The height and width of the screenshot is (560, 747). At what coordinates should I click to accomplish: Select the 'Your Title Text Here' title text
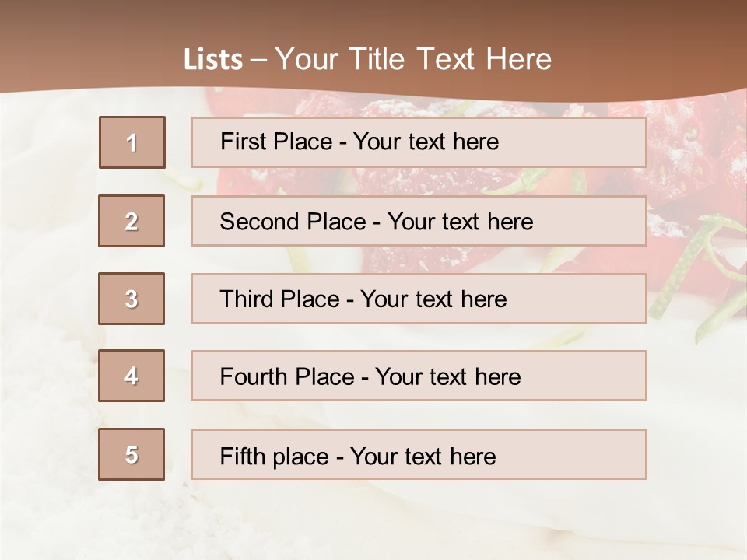coord(413,59)
